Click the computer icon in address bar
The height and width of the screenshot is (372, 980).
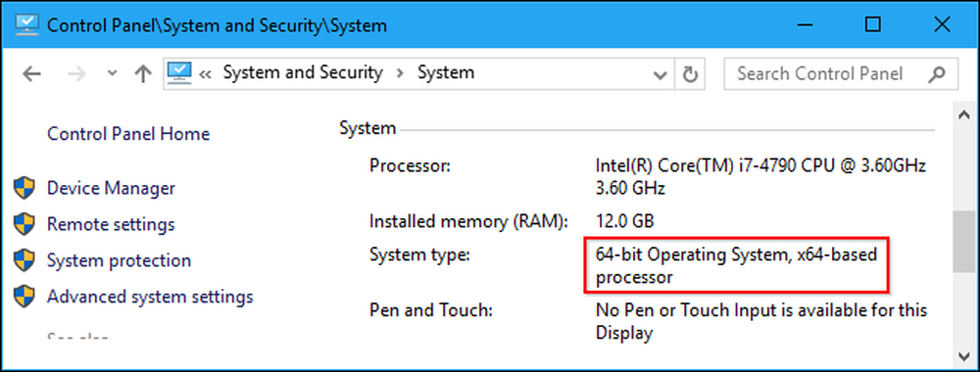[x=179, y=73]
